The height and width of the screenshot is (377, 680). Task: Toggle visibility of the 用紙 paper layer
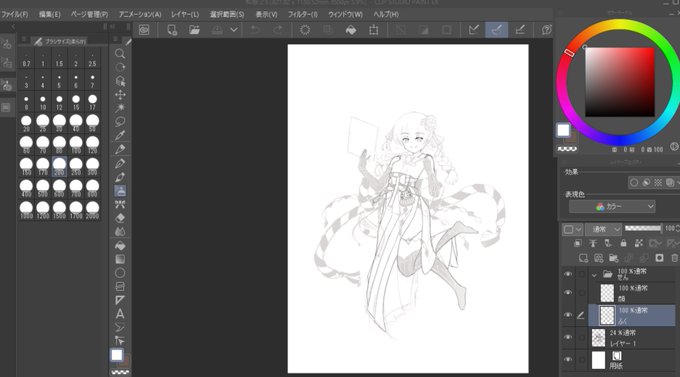coord(568,360)
